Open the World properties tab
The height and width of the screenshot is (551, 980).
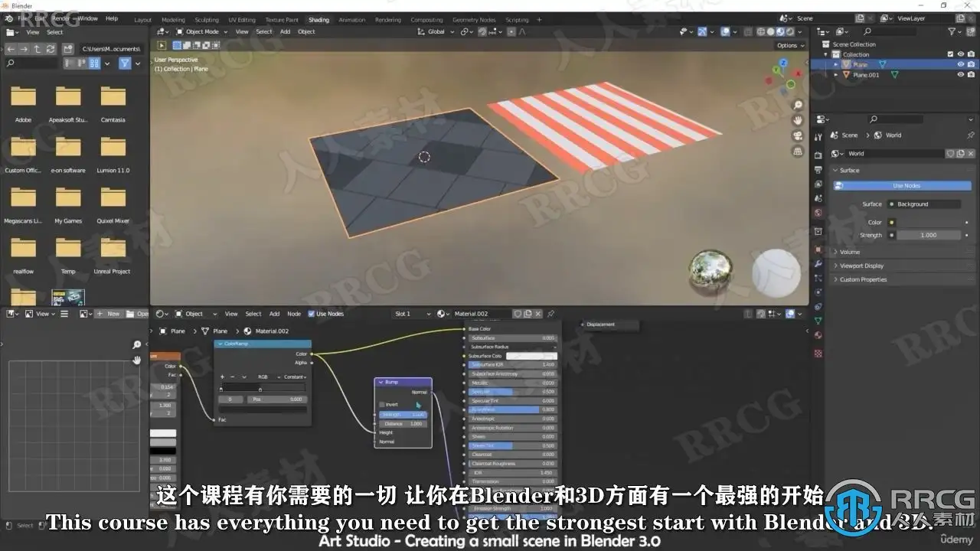[x=818, y=213]
